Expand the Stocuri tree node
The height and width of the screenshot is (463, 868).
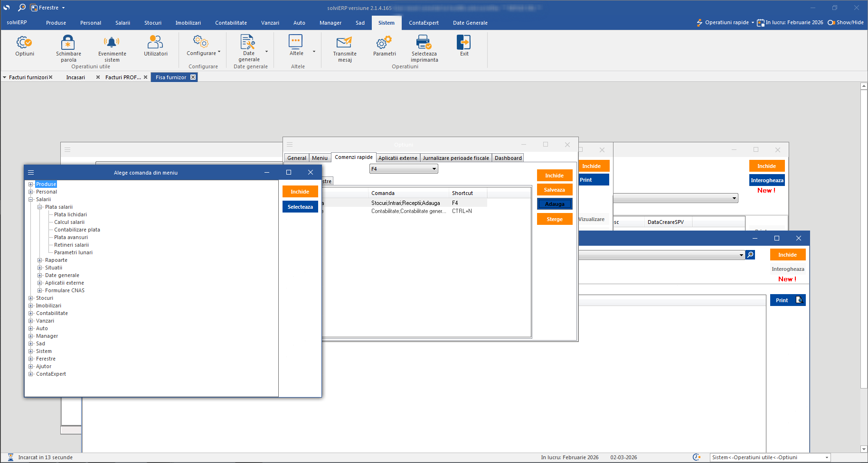coord(31,298)
